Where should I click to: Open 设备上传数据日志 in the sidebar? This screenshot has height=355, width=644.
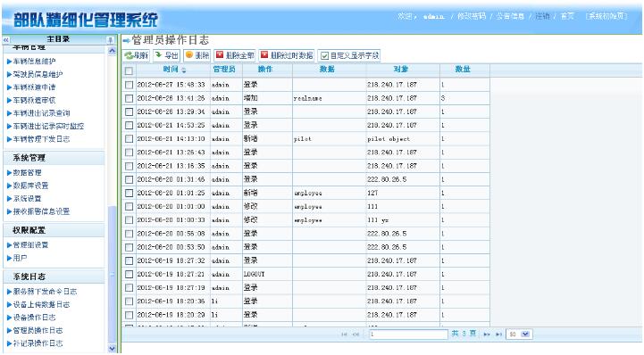(x=41, y=304)
